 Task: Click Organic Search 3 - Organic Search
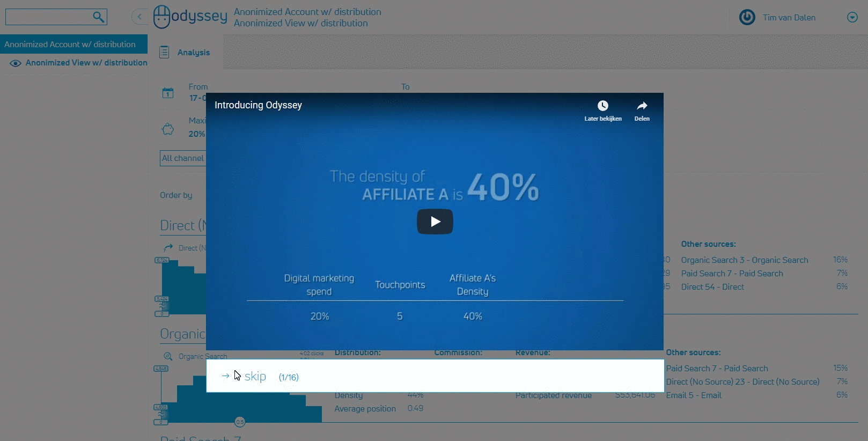tap(745, 260)
